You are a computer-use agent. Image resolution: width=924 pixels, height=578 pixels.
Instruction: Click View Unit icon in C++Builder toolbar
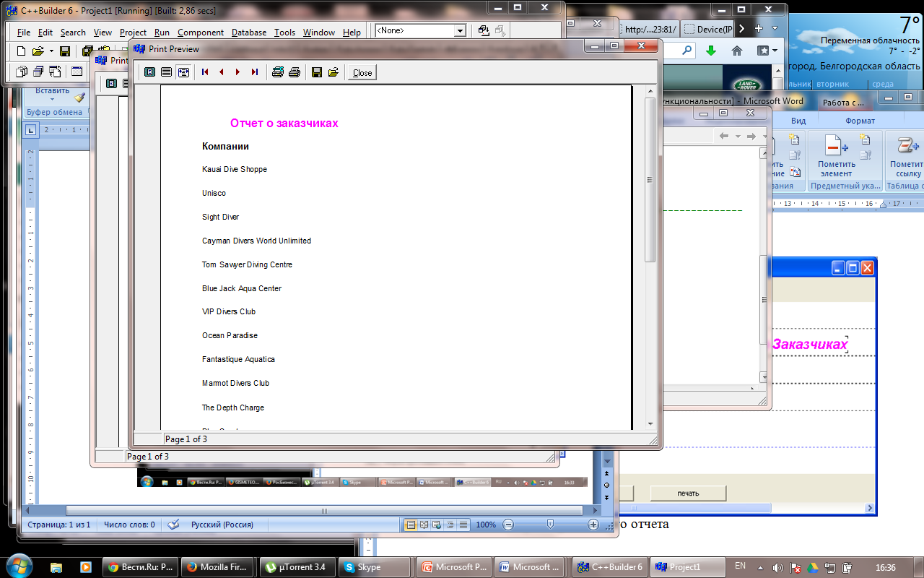tap(21, 72)
